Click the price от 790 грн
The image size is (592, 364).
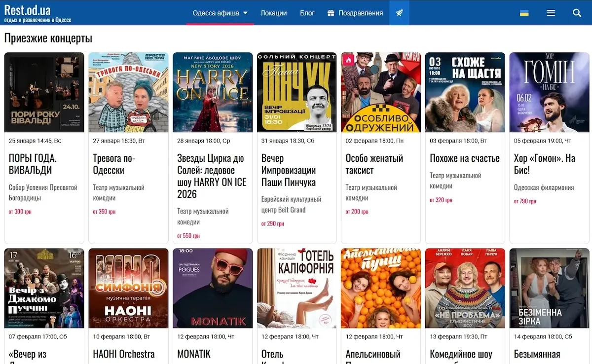point(525,201)
